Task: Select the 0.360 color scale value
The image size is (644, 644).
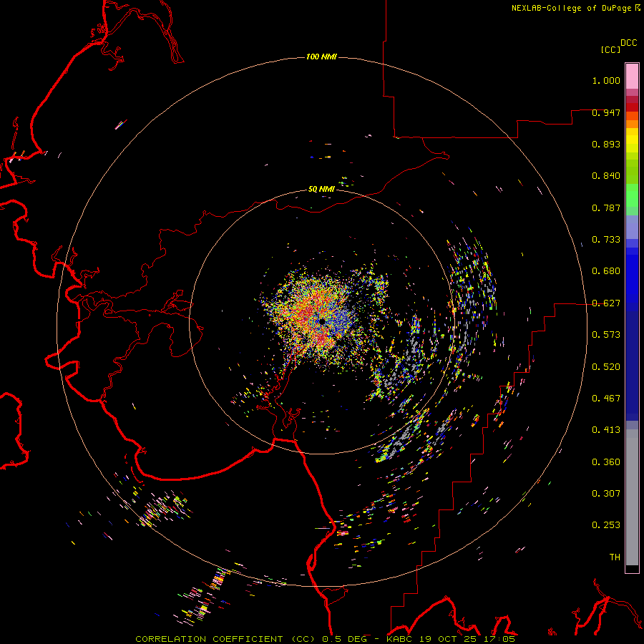Action: point(606,462)
